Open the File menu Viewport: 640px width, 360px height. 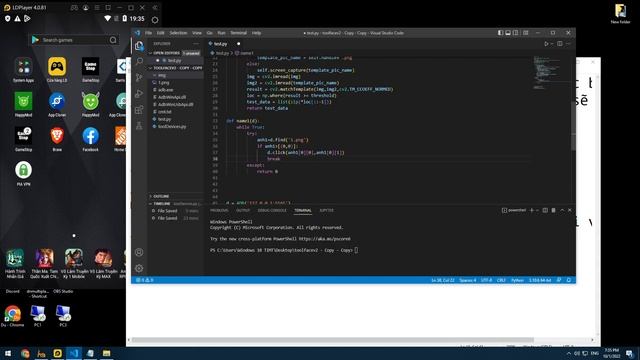coord(149,33)
